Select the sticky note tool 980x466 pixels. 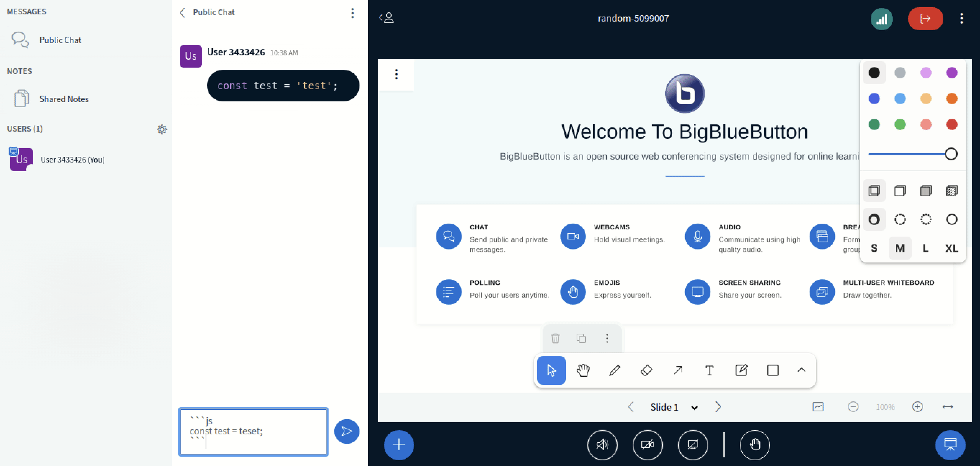741,370
